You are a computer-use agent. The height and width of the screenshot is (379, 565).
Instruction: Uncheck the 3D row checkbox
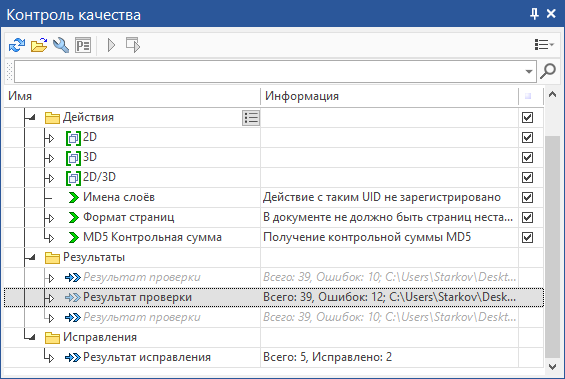pos(528,157)
